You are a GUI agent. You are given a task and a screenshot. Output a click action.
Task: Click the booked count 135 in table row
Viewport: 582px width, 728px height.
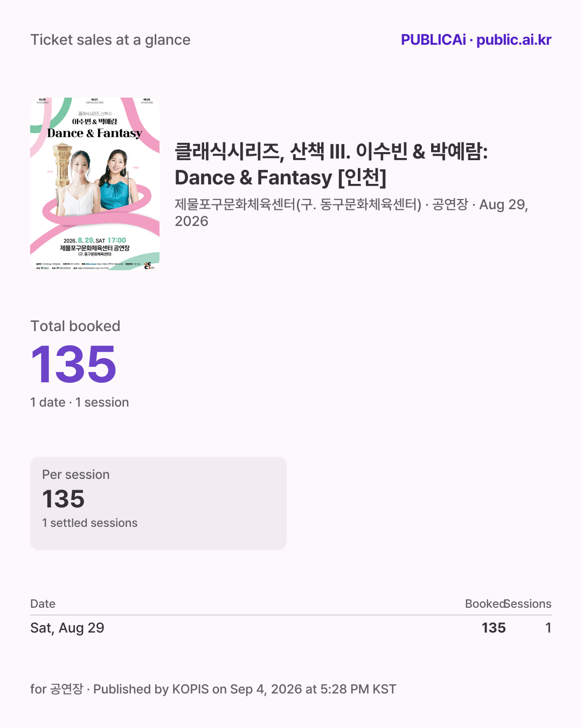pyautogui.click(x=494, y=628)
